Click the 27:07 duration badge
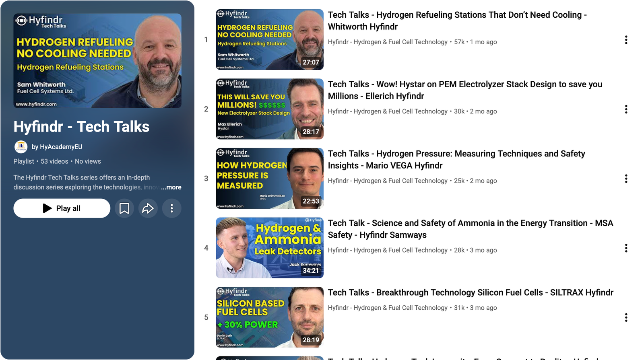The height and width of the screenshot is (360, 644). (311, 62)
